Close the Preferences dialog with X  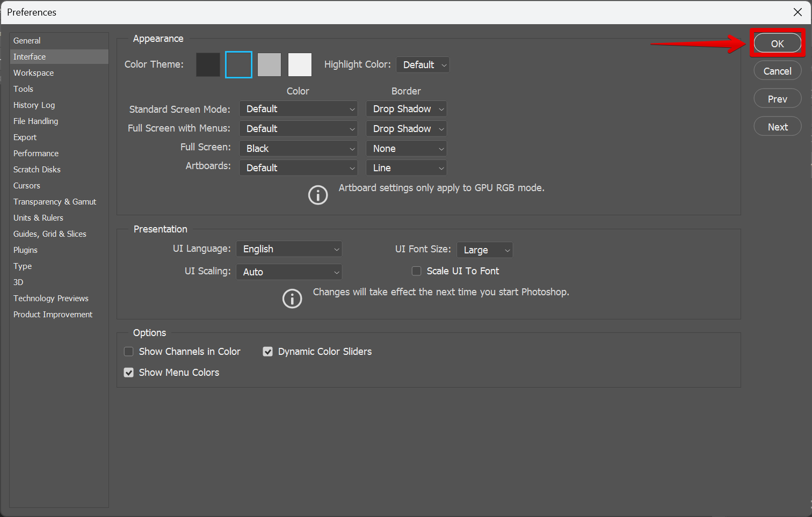coord(798,12)
